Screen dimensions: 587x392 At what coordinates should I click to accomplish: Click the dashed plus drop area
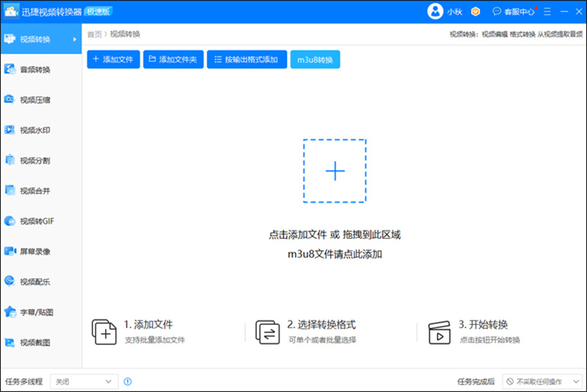click(335, 171)
